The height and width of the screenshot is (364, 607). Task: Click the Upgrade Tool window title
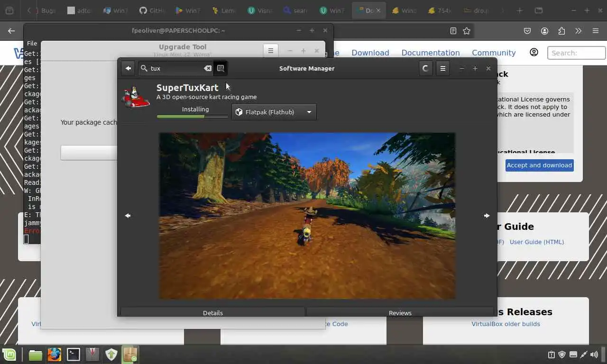[x=183, y=47]
